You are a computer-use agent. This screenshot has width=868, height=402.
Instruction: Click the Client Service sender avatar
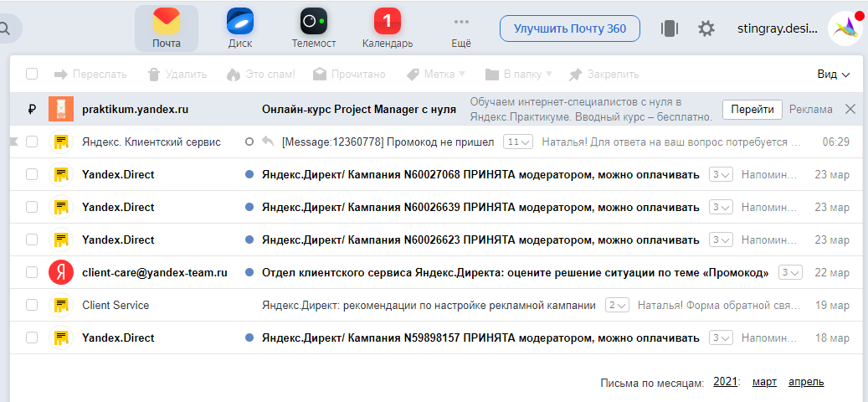coord(61,305)
